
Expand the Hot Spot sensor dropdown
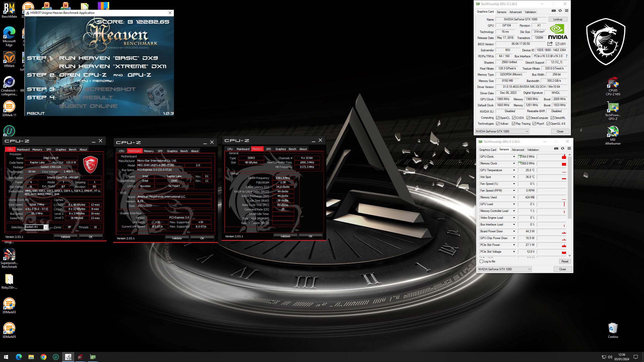[x=514, y=177]
